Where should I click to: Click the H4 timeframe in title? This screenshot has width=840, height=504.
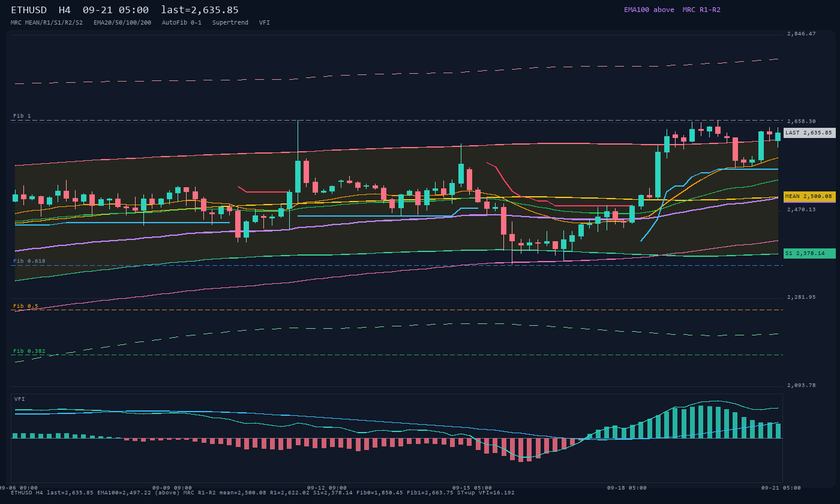pyautogui.click(x=64, y=10)
